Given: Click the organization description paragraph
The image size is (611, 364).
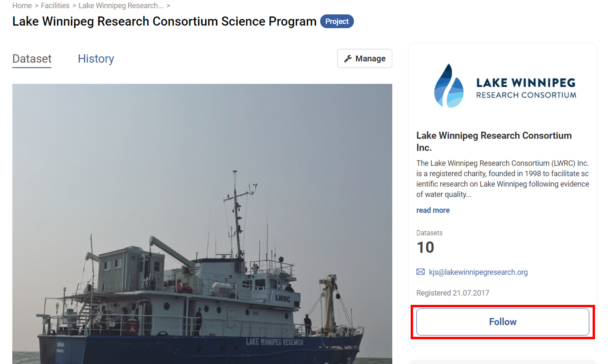Looking at the screenshot, I should pos(502,179).
